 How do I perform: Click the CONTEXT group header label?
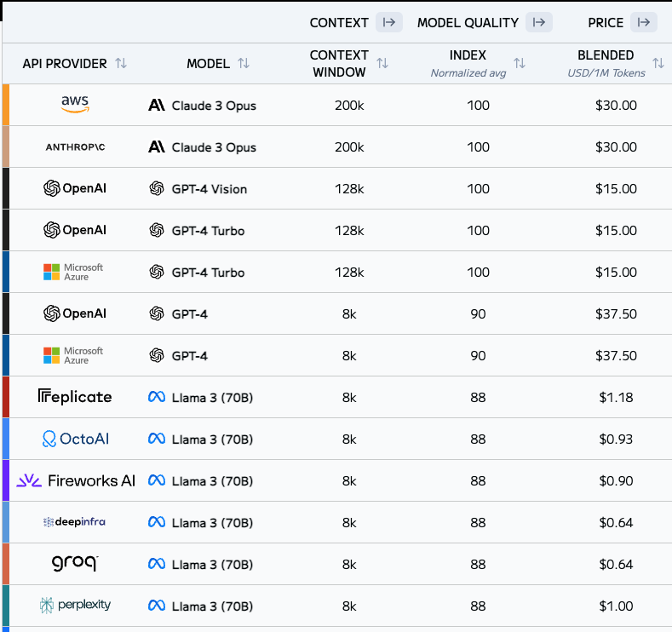click(x=339, y=23)
